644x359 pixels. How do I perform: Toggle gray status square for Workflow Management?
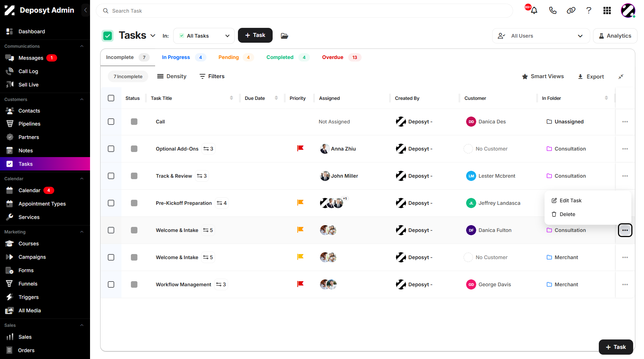[134, 284]
